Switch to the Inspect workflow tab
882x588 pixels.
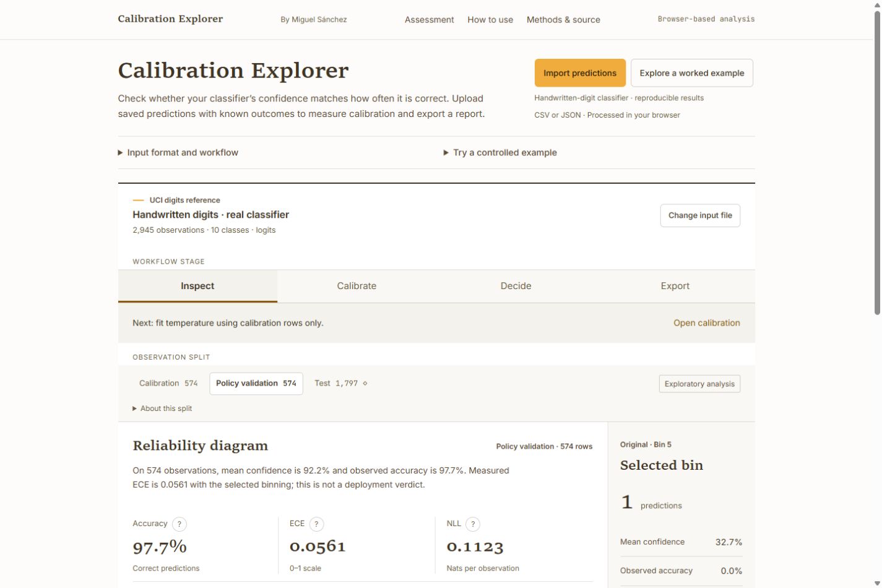tap(197, 286)
